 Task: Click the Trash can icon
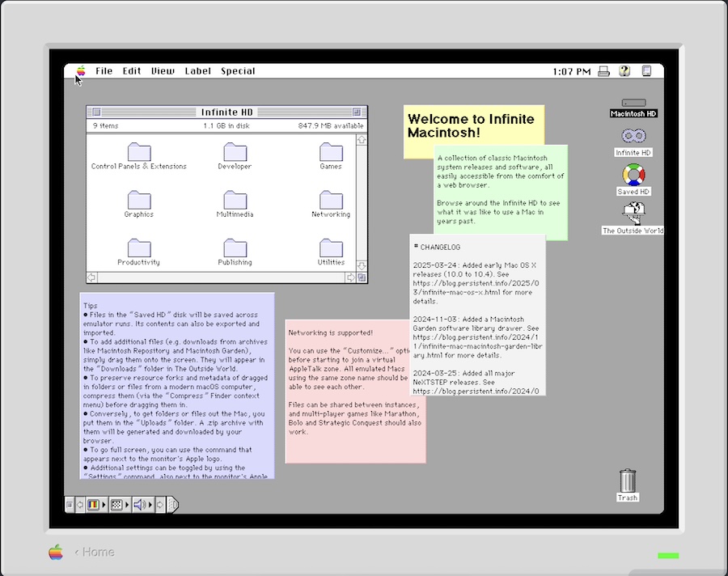point(628,481)
